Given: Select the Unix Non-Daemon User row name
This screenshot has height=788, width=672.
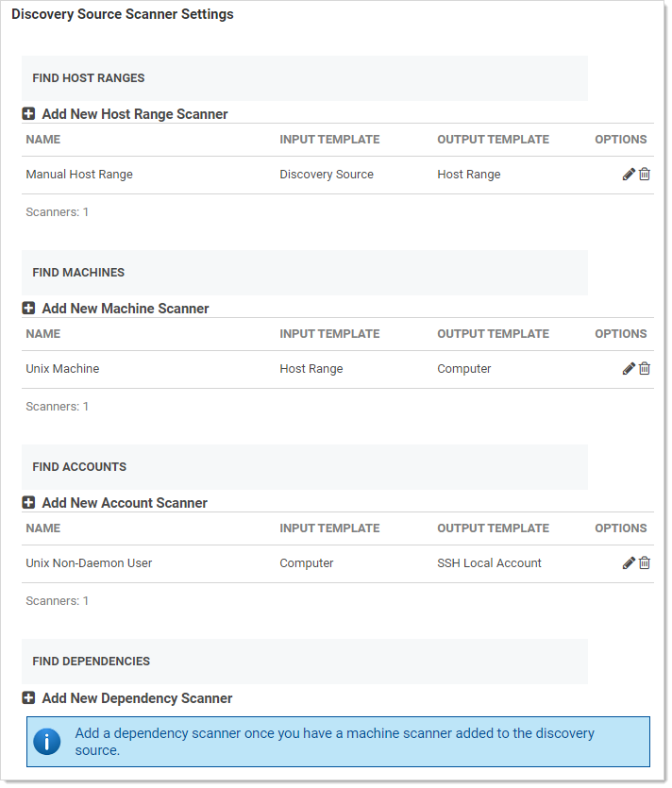Looking at the screenshot, I should [x=89, y=563].
